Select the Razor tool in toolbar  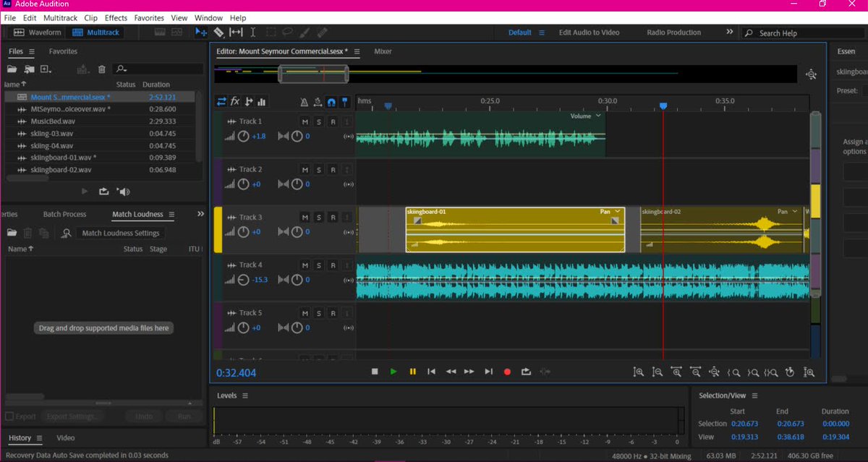tap(218, 33)
